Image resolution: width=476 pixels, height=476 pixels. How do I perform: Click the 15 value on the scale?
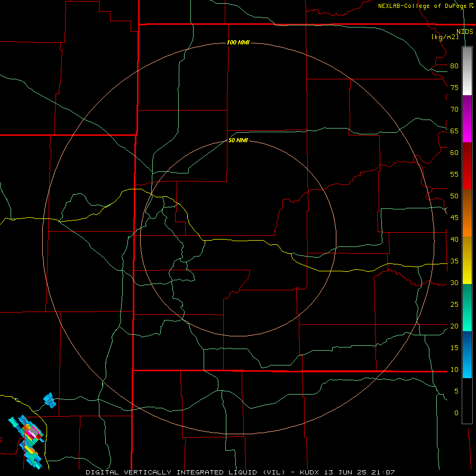pos(454,348)
